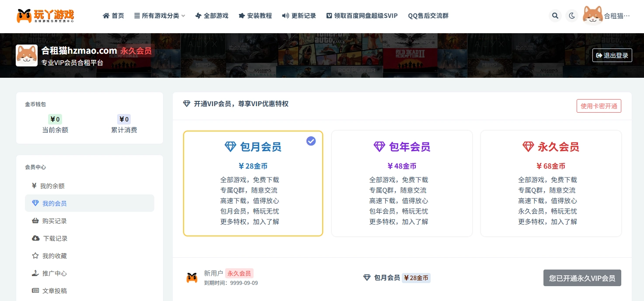Open 我的余额 in sidebar
Screen dimensions: 644x301
(x=52, y=186)
